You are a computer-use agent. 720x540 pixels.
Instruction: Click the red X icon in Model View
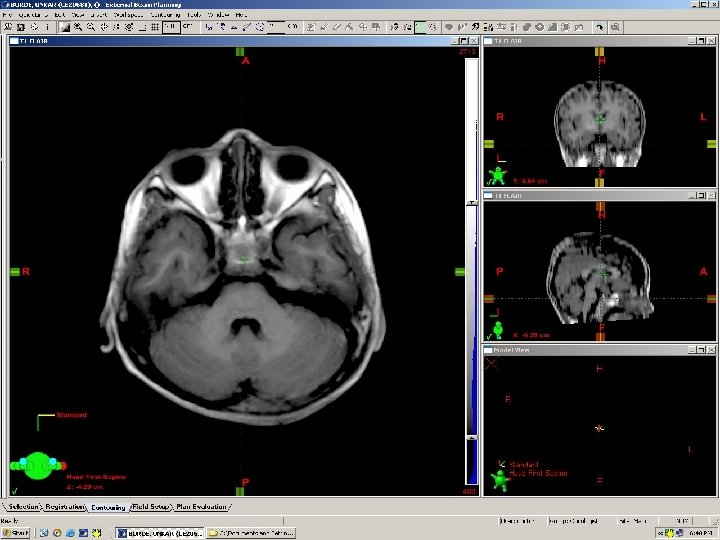tap(491, 364)
